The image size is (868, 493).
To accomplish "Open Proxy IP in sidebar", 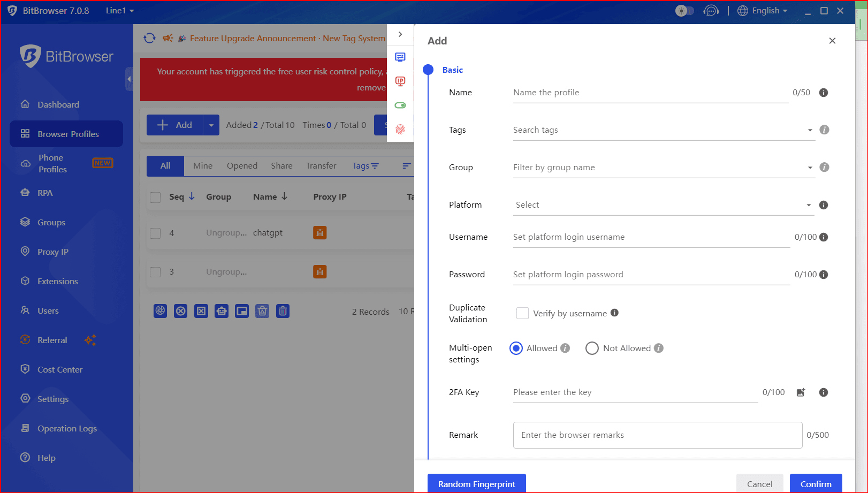I will point(53,252).
